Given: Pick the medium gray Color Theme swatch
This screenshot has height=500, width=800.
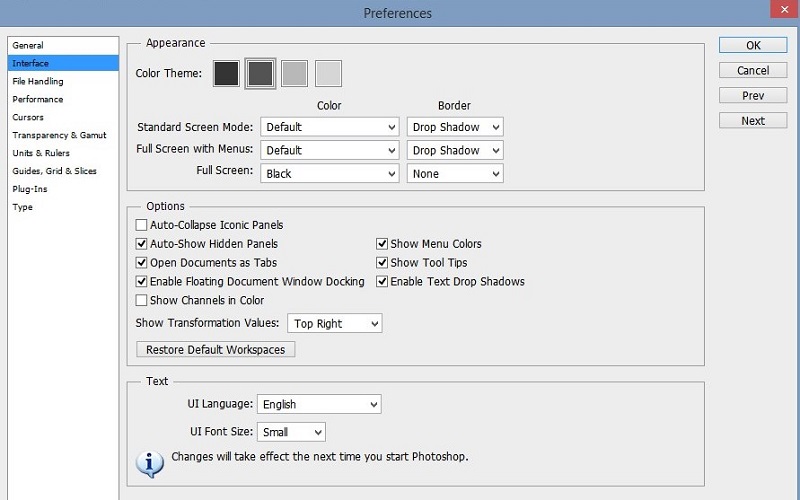Looking at the screenshot, I should pos(294,73).
